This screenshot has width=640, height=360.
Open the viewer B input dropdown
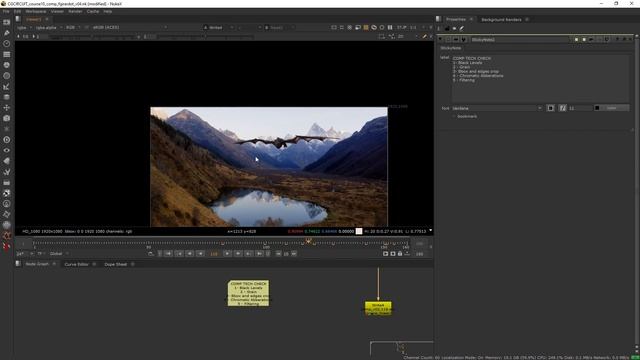279,27
